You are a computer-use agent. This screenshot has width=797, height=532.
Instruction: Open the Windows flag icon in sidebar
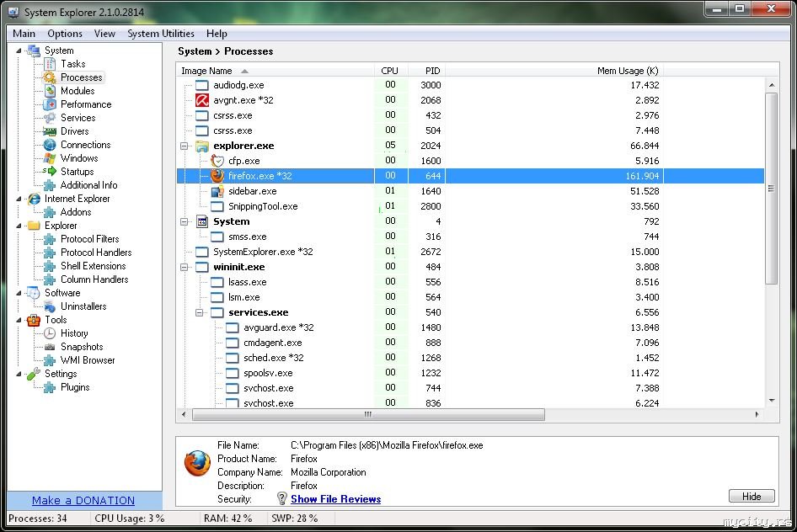point(50,158)
